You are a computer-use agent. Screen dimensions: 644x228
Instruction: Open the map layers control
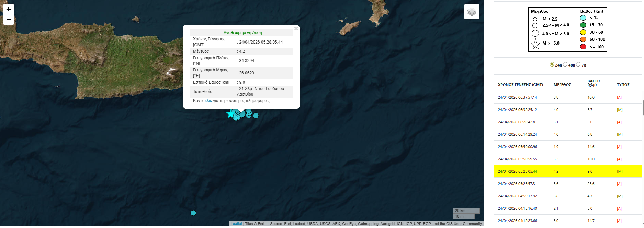[472, 12]
